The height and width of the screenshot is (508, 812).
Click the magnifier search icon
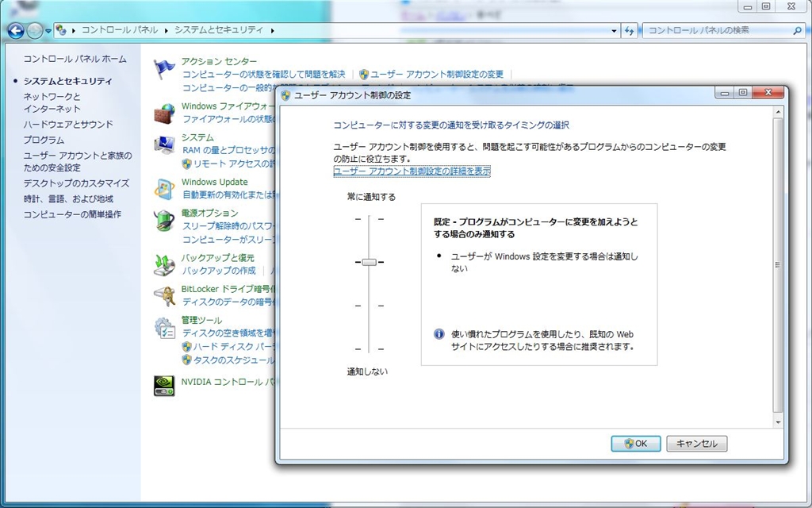[x=797, y=31]
